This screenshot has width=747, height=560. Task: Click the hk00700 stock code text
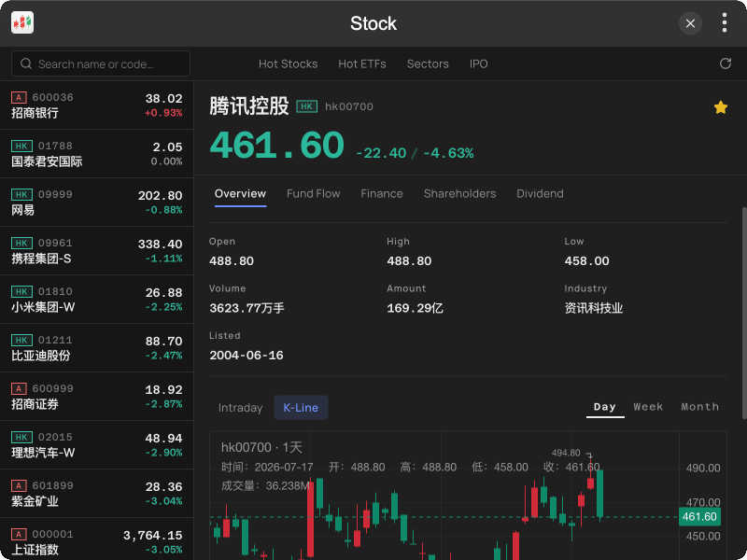348,106
